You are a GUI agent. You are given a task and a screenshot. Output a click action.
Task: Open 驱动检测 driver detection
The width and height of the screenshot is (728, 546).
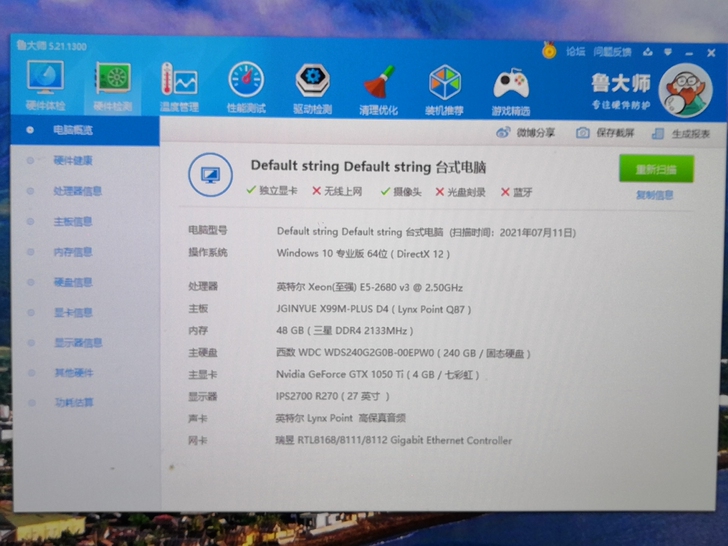pos(312,87)
